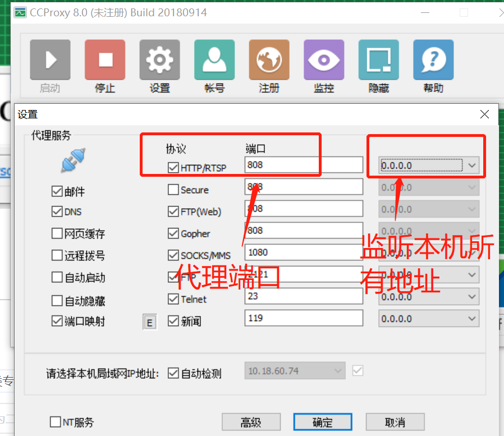504x436 pixels.
Task: Enable the NT服务 checkbox
Action: (x=56, y=422)
